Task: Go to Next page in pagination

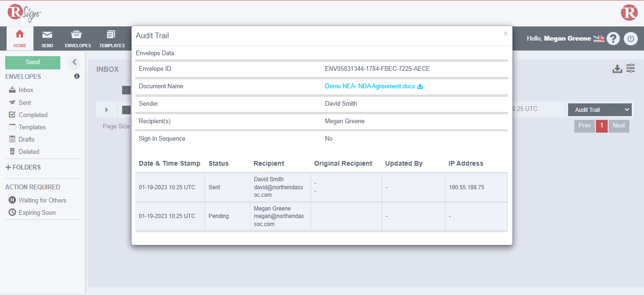Action: pos(619,126)
